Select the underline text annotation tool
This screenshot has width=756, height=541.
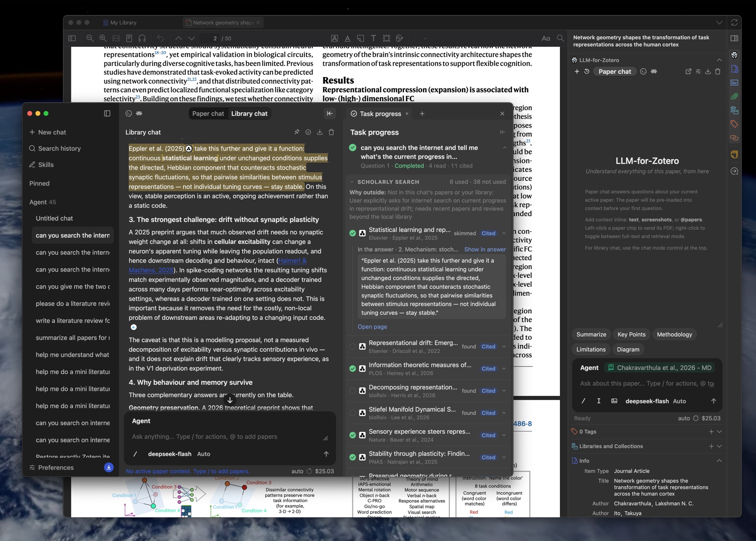(x=347, y=38)
